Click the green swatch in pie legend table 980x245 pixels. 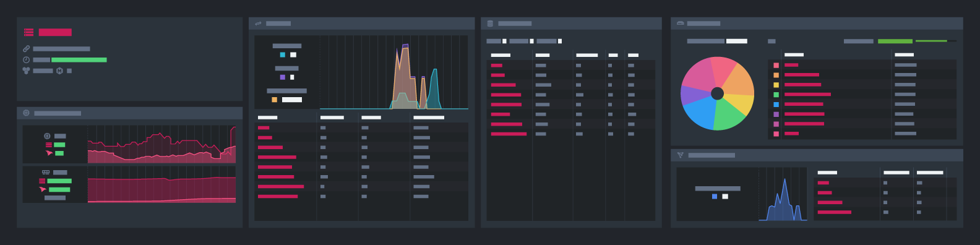[x=776, y=95]
